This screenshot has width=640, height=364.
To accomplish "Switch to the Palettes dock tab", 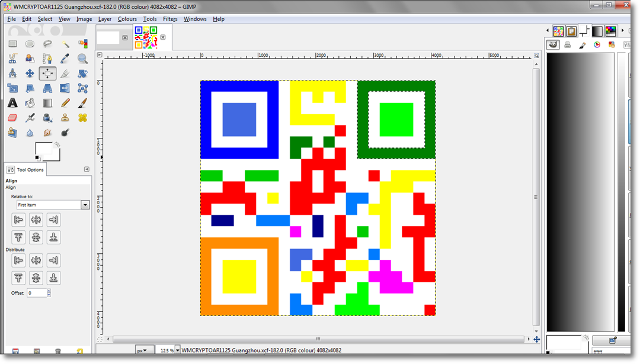I will (610, 31).
